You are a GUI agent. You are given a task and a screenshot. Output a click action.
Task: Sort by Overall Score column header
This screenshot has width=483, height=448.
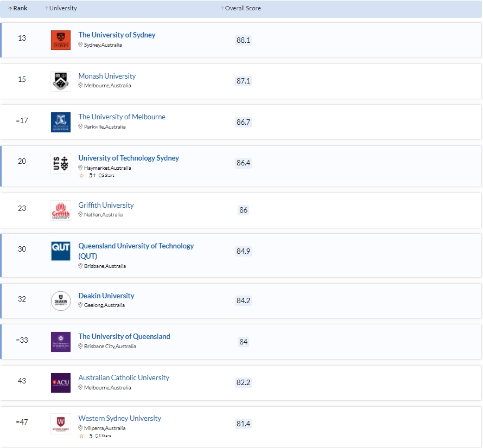(240, 9)
